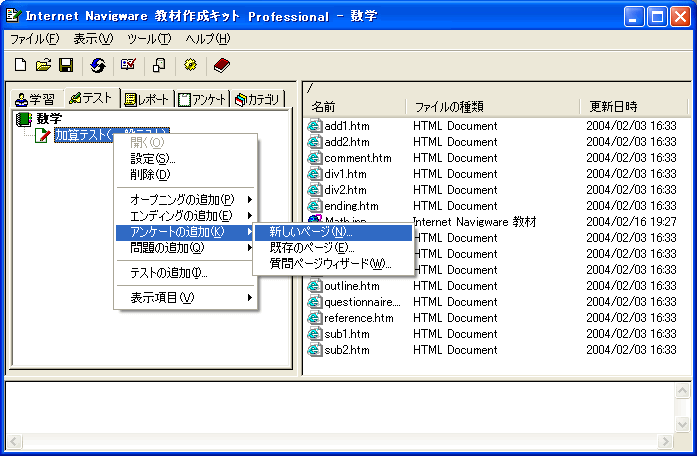This screenshot has height=456, width=697.
Task: Click the file icon for div2.htm
Action: pos(314,190)
